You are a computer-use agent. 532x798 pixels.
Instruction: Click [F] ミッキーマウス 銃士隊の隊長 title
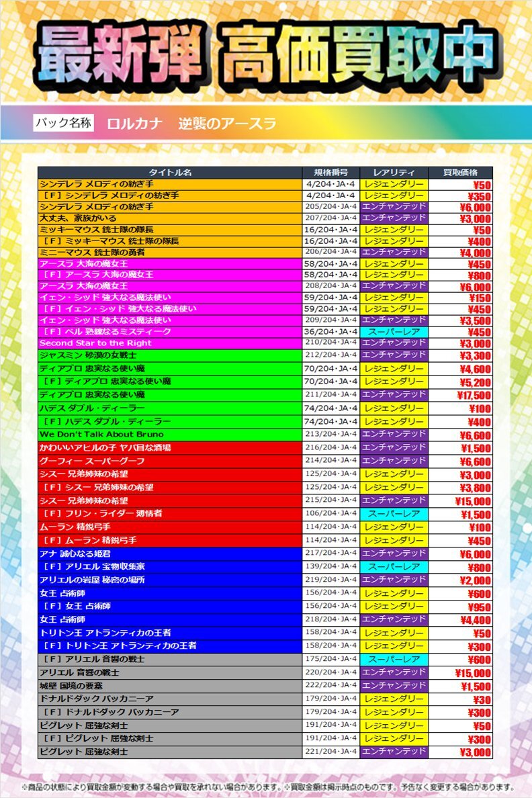tap(170, 241)
